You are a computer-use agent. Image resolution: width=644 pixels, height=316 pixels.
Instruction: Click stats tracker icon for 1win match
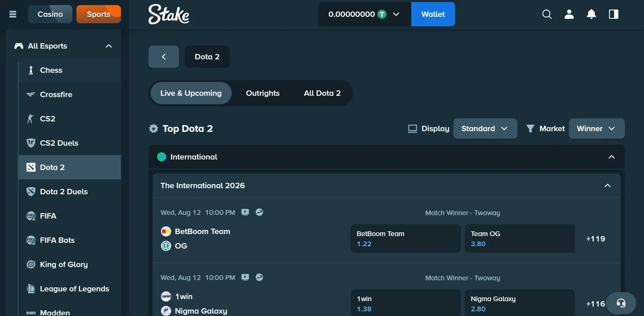(x=259, y=277)
